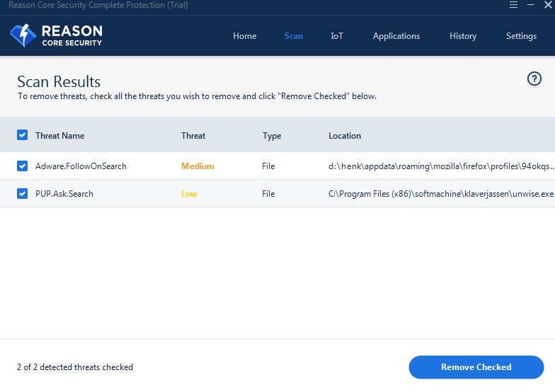Image resolution: width=555 pixels, height=392 pixels.
Task: Sort by Location column header
Action: coord(344,136)
